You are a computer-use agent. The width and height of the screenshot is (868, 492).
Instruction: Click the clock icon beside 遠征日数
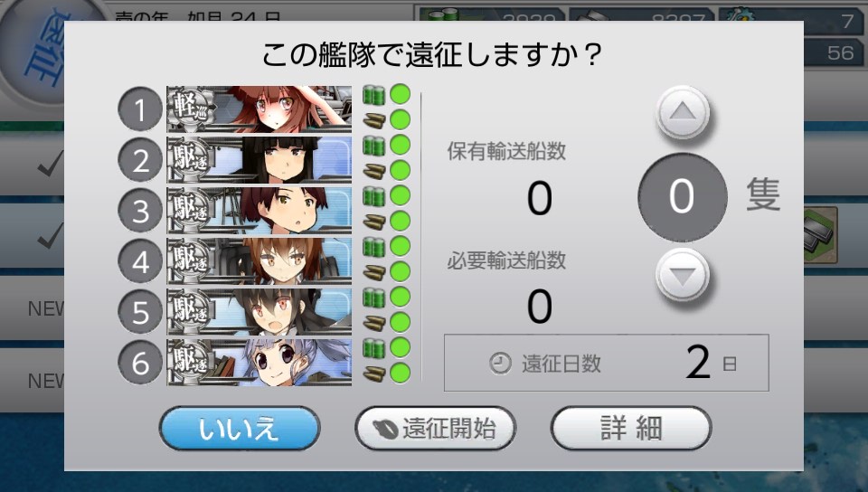pyautogui.click(x=500, y=364)
